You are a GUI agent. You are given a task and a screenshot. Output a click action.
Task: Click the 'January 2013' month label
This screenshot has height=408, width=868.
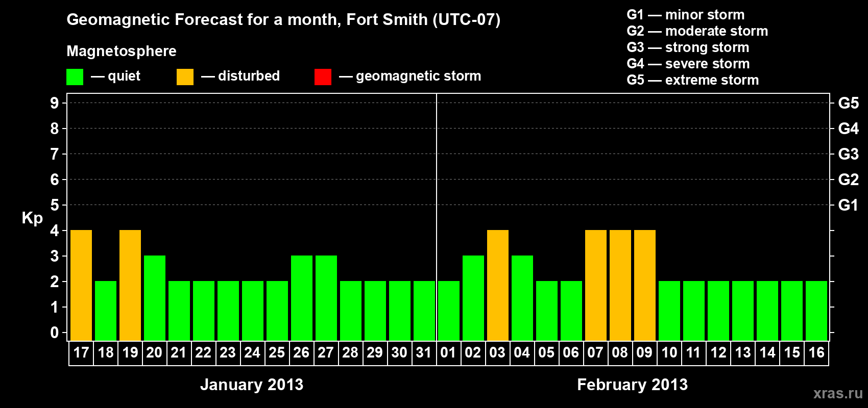(x=252, y=385)
